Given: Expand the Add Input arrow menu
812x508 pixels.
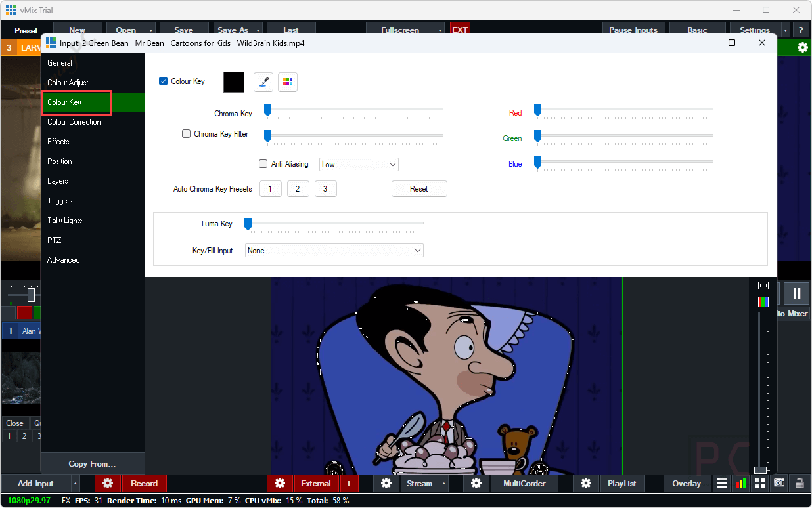Looking at the screenshot, I should coord(76,484).
